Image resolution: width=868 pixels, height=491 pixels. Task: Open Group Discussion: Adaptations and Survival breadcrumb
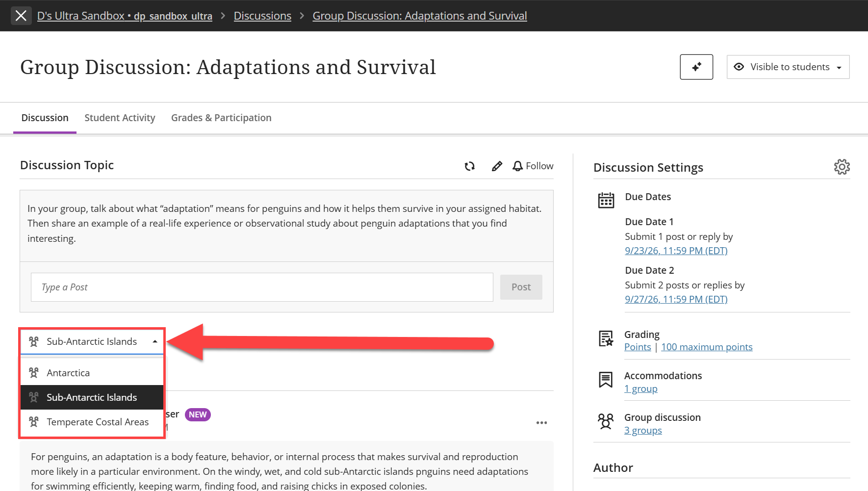pos(420,16)
